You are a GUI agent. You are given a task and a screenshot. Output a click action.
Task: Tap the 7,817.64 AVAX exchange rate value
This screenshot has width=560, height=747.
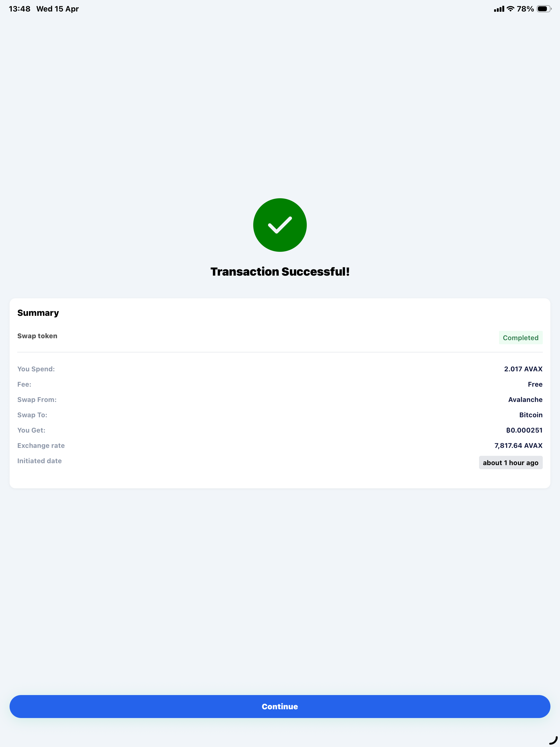518,446
